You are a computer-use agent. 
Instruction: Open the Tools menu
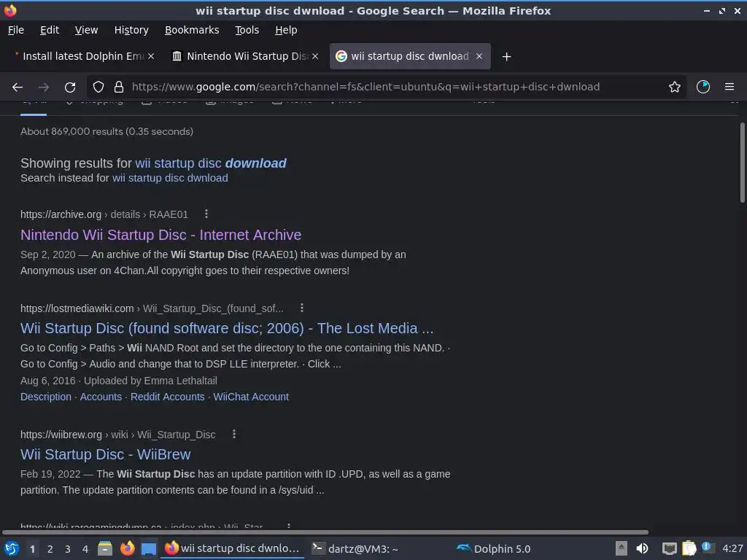247,30
